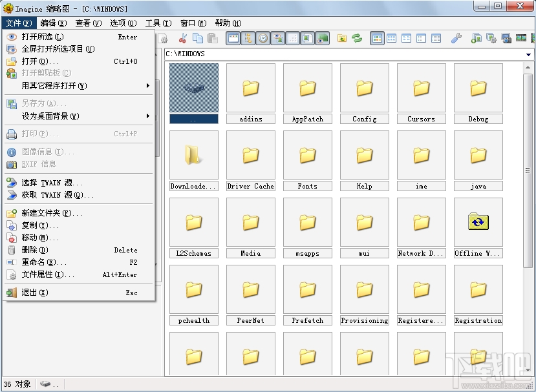Expand 用其它程序打开 submenu
The height and width of the screenshot is (392, 536).
click(147, 85)
